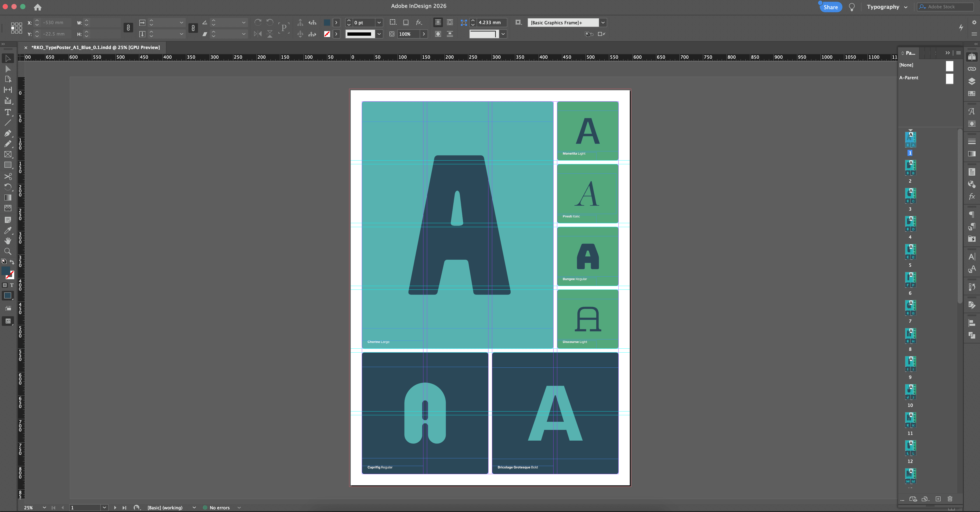Toggle constrain proportions for scaling
980x512 pixels.
[193, 28]
